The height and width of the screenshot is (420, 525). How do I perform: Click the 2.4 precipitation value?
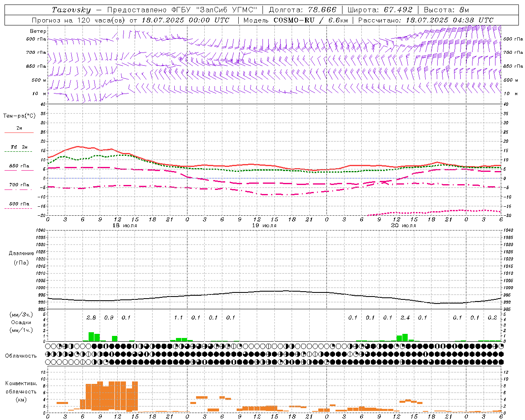(405, 317)
